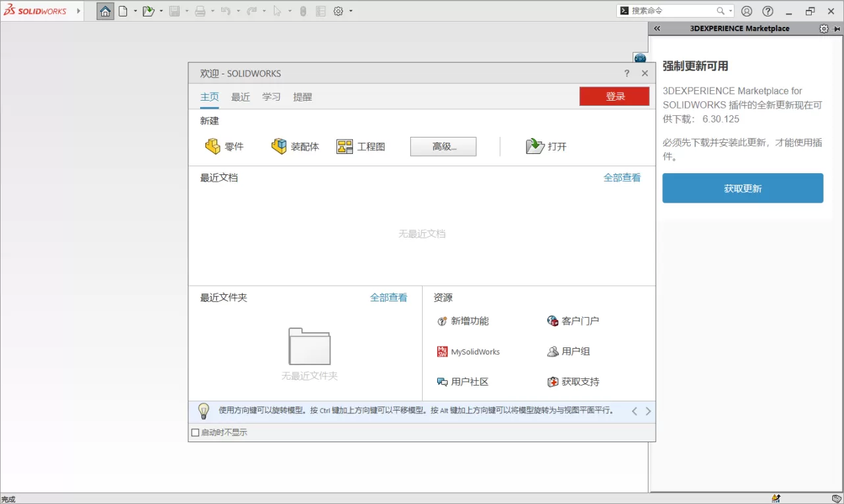Switch to the 学习 tab
This screenshot has height=504, width=844.
coord(271,97)
